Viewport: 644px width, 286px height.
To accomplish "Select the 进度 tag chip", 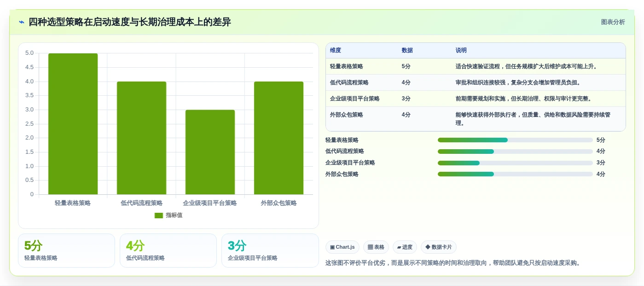I will coord(405,247).
